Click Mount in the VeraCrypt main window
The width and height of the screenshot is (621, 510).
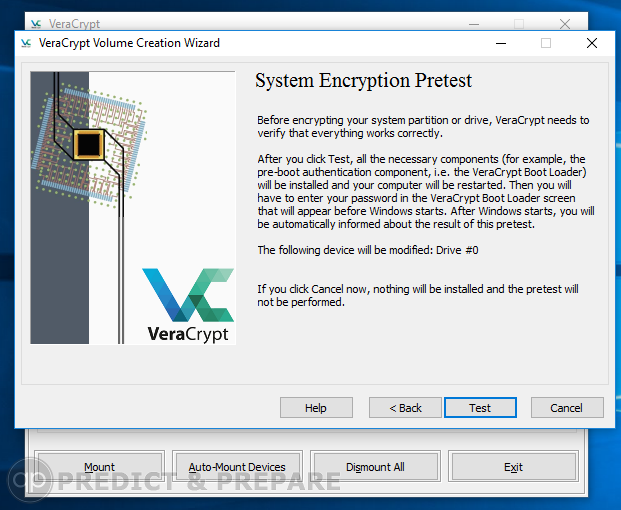(x=99, y=466)
